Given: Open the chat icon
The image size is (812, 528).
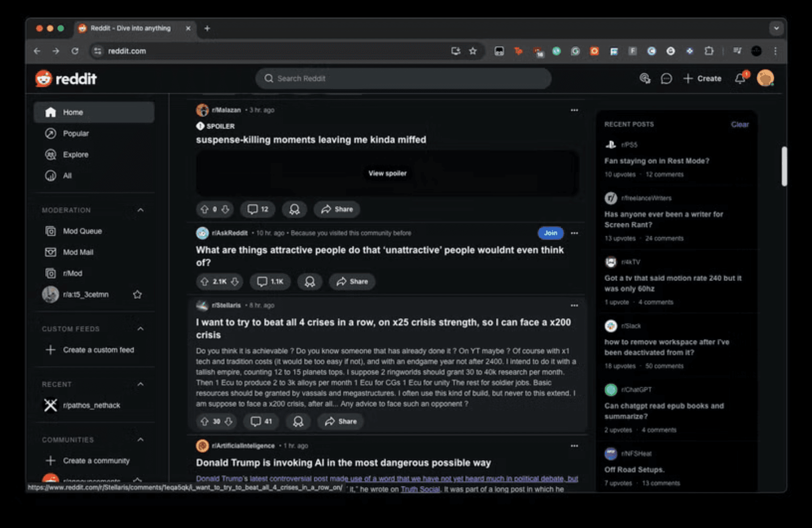Looking at the screenshot, I should point(666,79).
